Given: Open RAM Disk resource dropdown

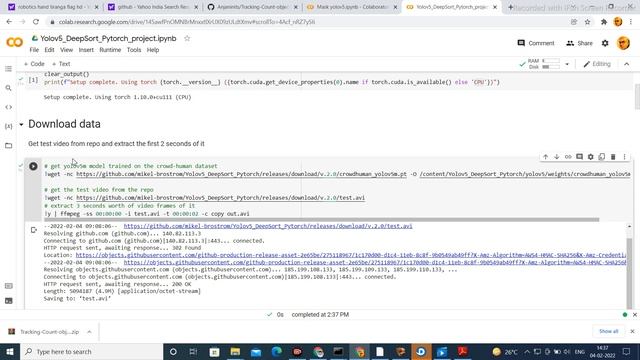Looking at the screenshot, I should [567, 64].
